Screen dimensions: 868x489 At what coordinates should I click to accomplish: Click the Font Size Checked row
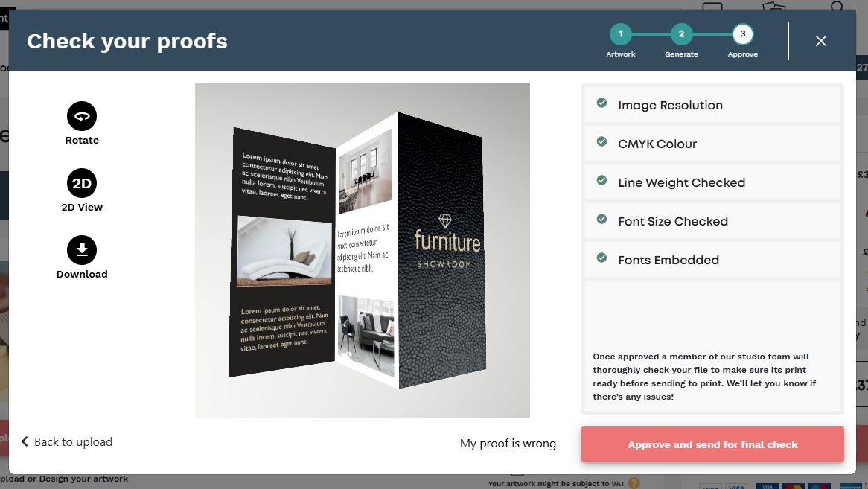[x=712, y=221]
